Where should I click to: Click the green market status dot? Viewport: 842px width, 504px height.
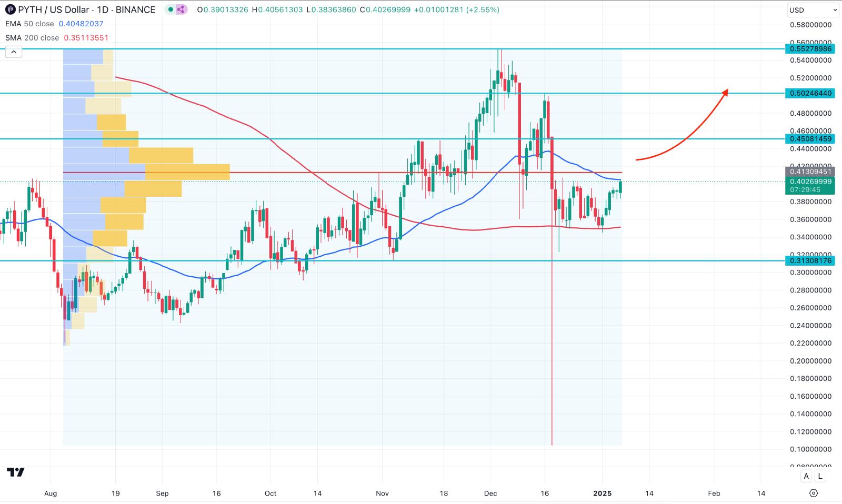click(171, 9)
